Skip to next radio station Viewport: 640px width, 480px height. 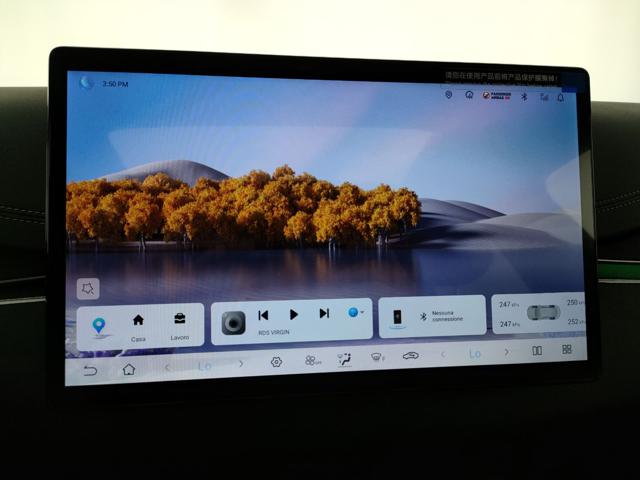tap(323, 313)
